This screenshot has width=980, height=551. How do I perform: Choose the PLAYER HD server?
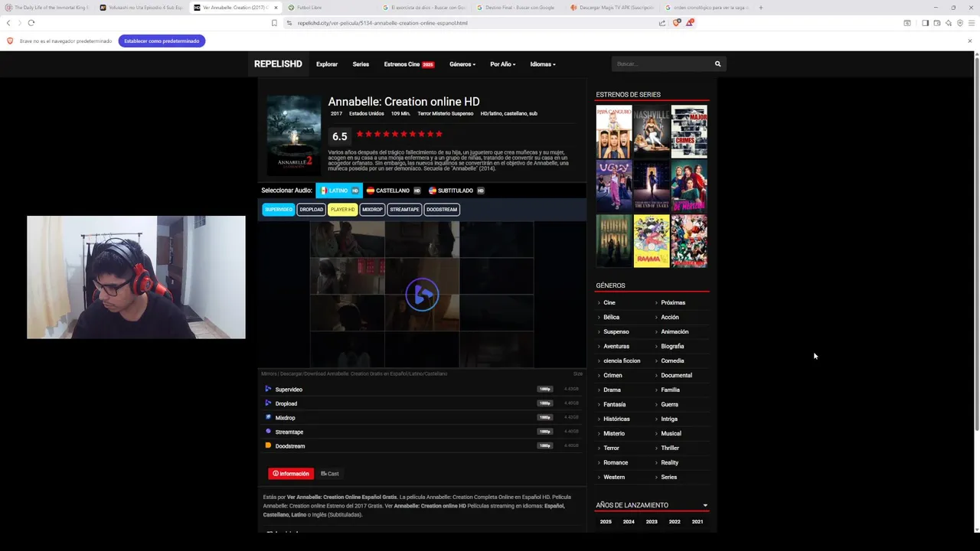pyautogui.click(x=342, y=210)
